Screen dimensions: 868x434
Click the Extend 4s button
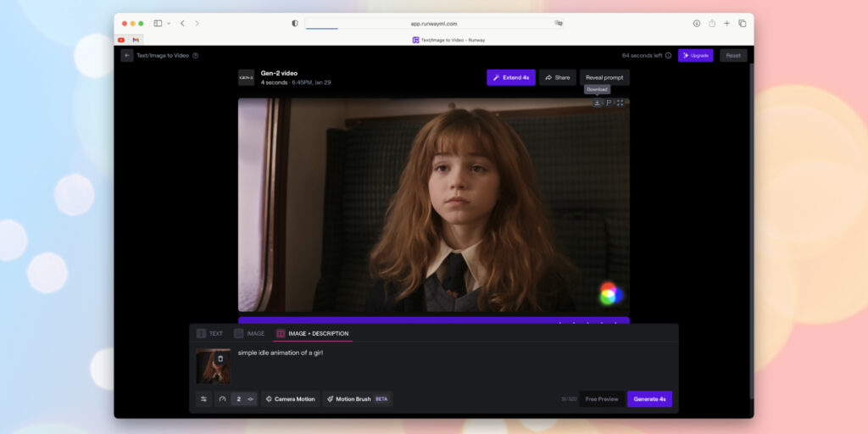pyautogui.click(x=511, y=77)
